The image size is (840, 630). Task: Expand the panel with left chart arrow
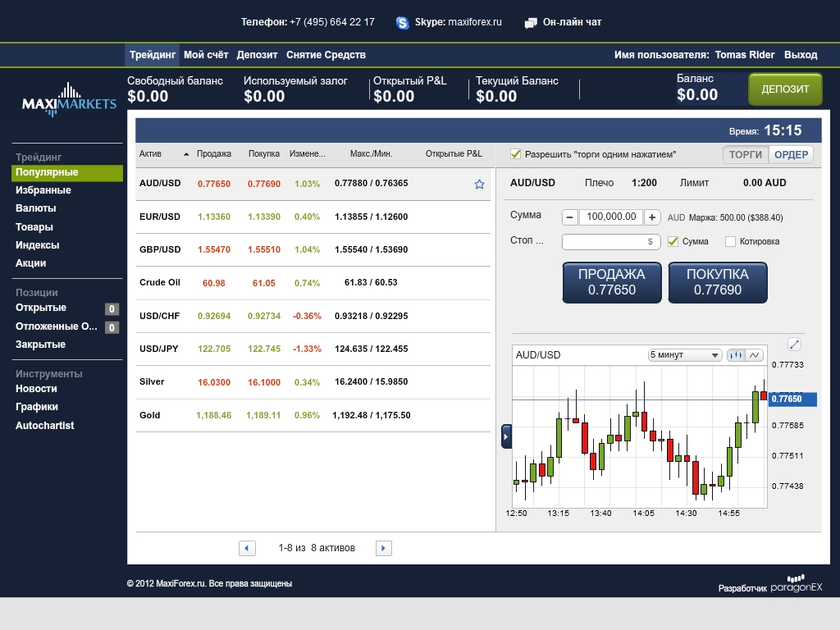pyautogui.click(x=506, y=436)
